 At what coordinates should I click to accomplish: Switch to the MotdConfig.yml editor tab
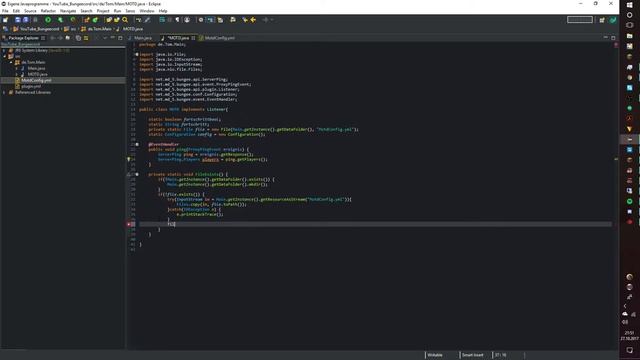tap(220, 38)
